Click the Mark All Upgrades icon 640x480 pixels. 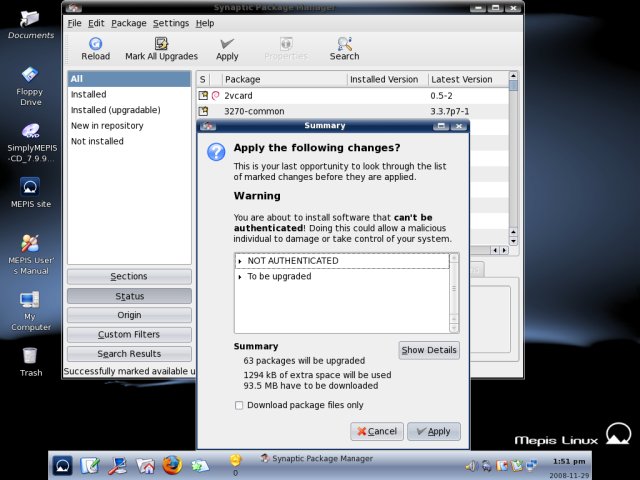click(x=161, y=44)
